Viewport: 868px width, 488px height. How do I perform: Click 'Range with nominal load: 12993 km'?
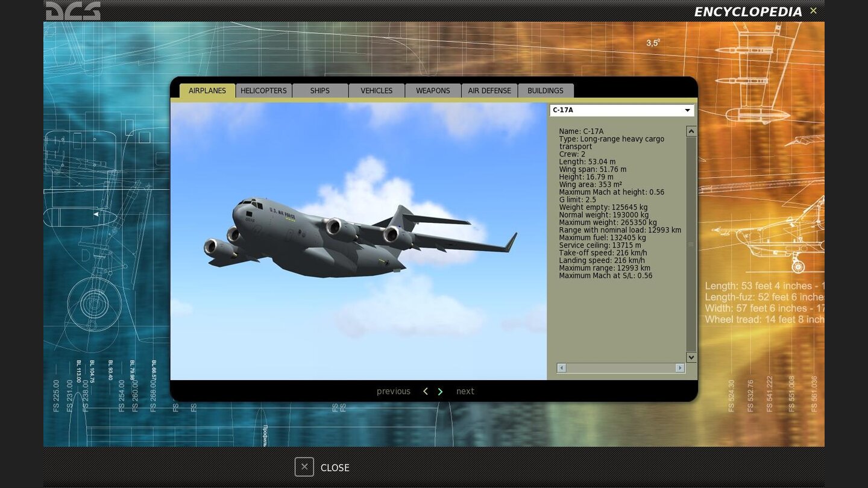pos(620,230)
